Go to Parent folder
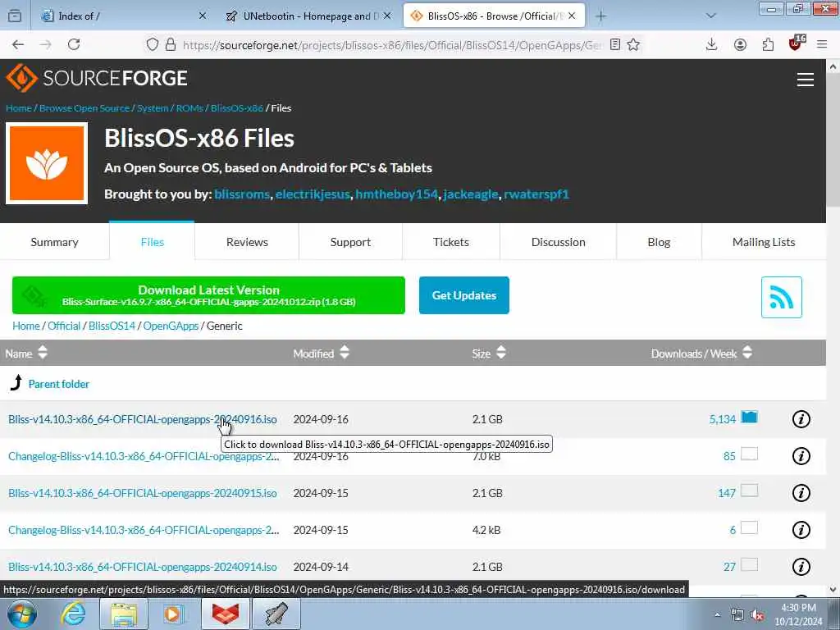Screen dimensions: 840x630 tap(59, 384)
